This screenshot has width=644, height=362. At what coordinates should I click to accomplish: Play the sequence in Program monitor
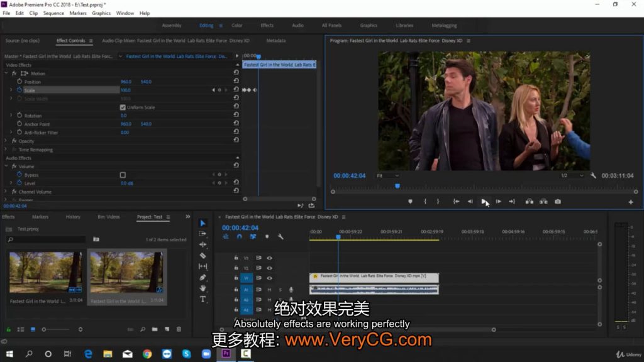484,202
